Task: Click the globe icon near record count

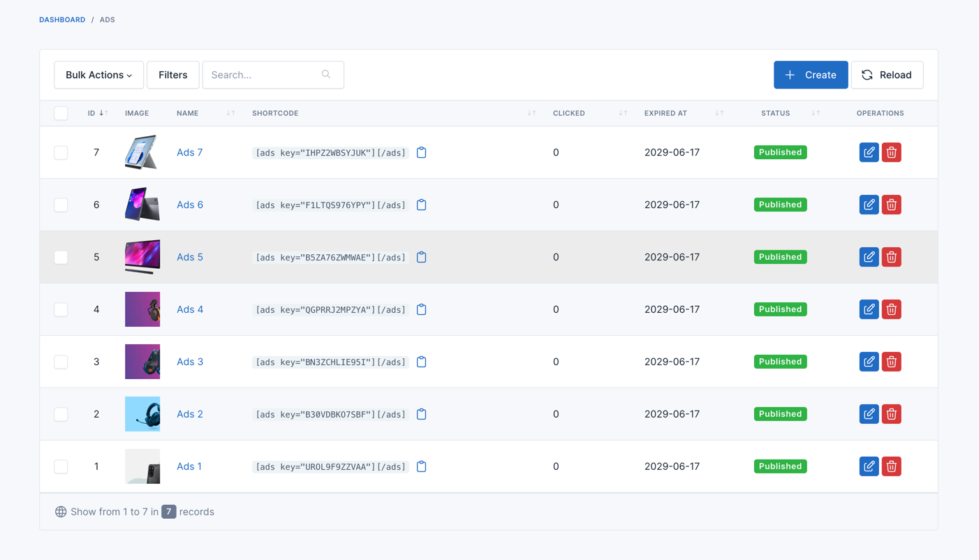Action: click(61, 512)
